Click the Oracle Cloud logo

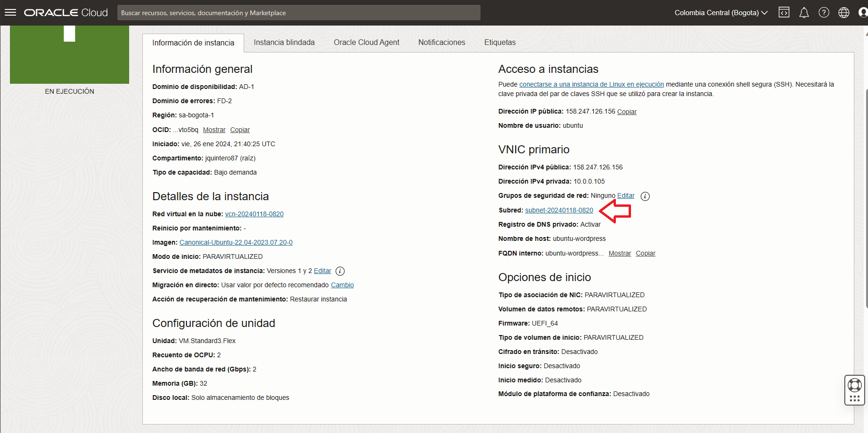point(66,13)
